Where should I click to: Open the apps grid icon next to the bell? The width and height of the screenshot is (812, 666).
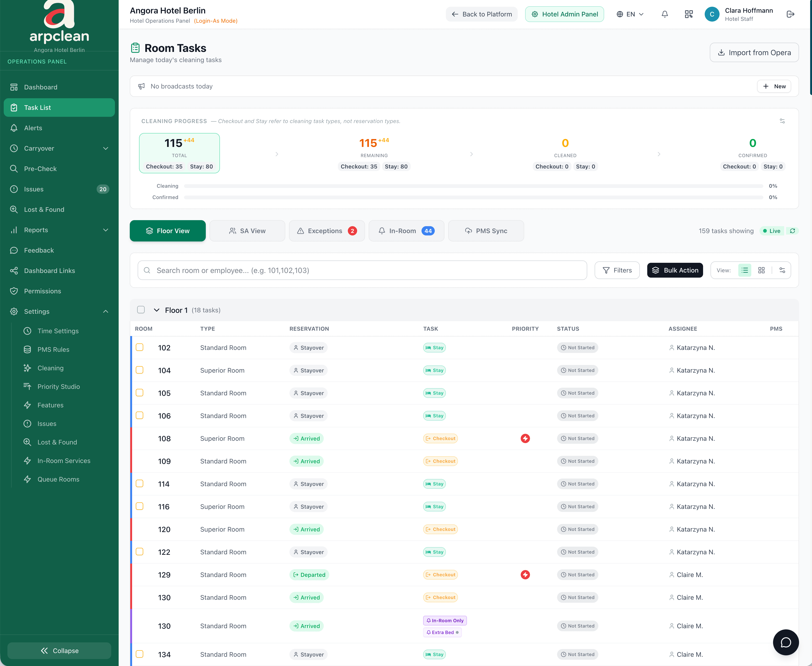point(688,14)
